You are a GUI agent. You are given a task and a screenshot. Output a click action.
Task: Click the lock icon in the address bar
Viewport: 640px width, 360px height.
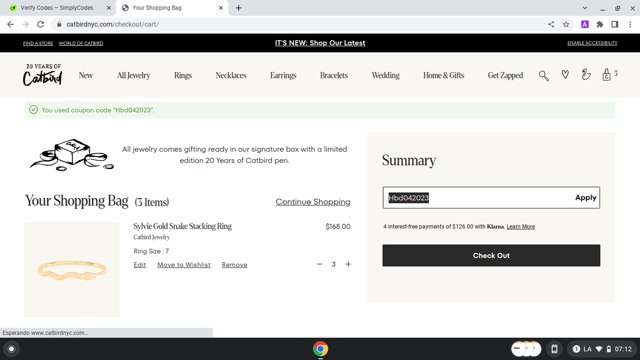(59, 24)
